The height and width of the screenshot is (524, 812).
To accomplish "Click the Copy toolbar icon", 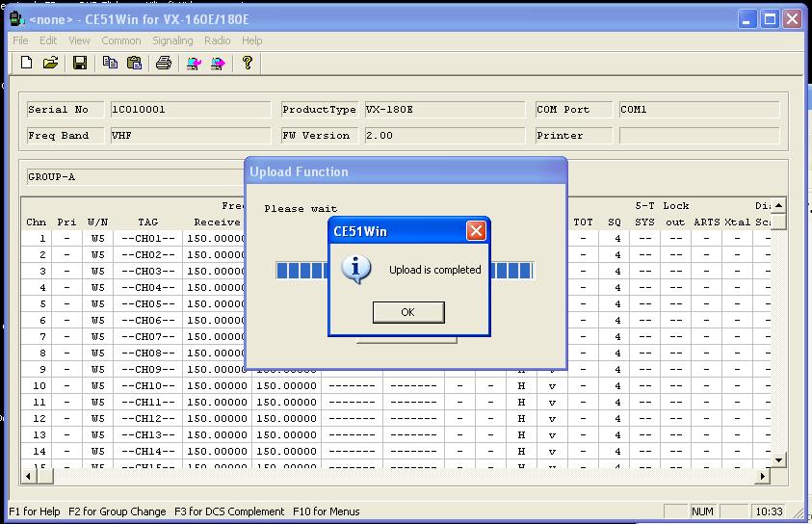I will point(110,63).
